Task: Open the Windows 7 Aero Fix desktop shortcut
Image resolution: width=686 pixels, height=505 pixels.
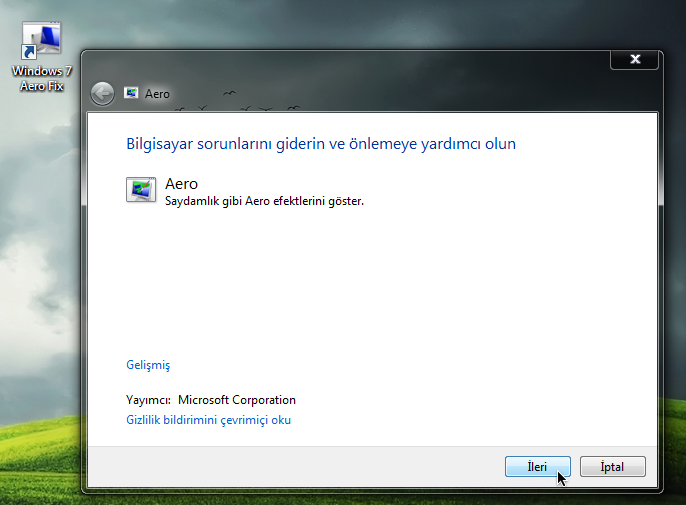Action: (x=41, y=57)
